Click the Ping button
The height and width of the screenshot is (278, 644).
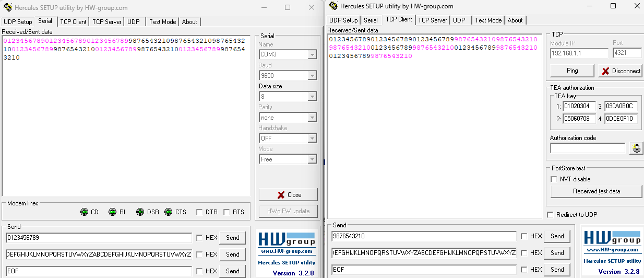point(572,71)
